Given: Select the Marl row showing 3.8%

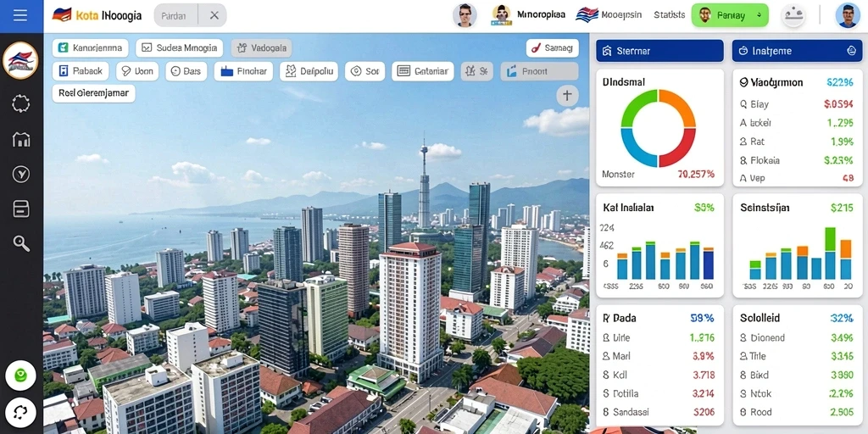Looking at the screenshot, I should coord(659,356).
